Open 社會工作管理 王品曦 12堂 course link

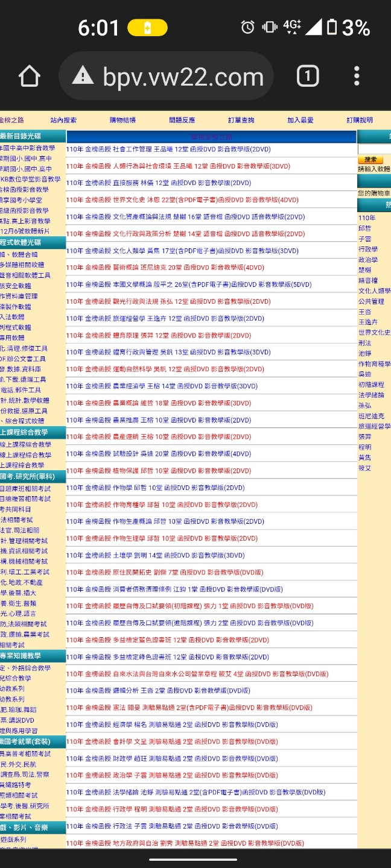pos(168,149)
